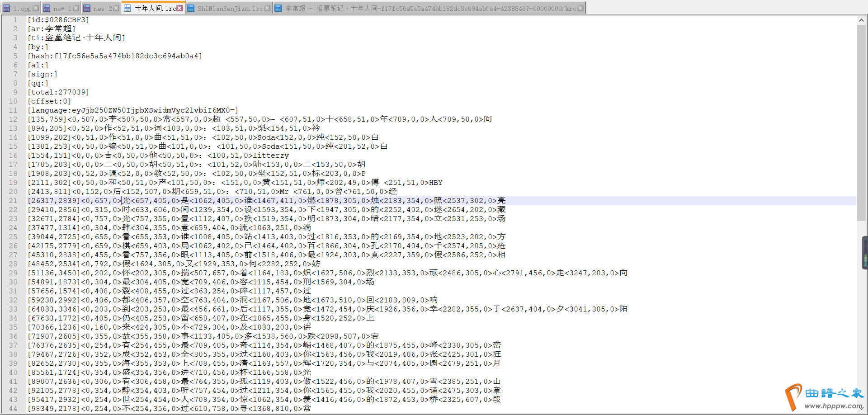Screen dimensions: 868x415
Task: Switch to the ShiNianRenJian.lrc tab
Action: [230, 8]
